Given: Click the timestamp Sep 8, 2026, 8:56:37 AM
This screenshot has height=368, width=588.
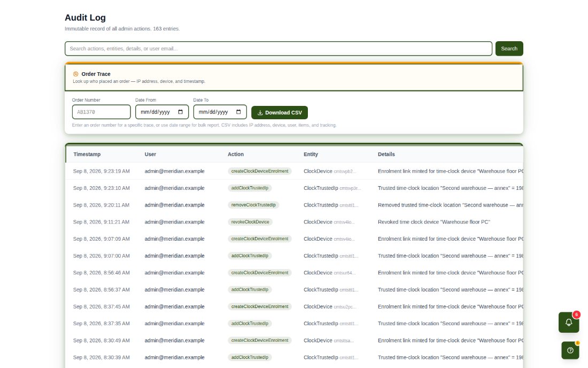Looking at the screenshot, I should 101,289.
